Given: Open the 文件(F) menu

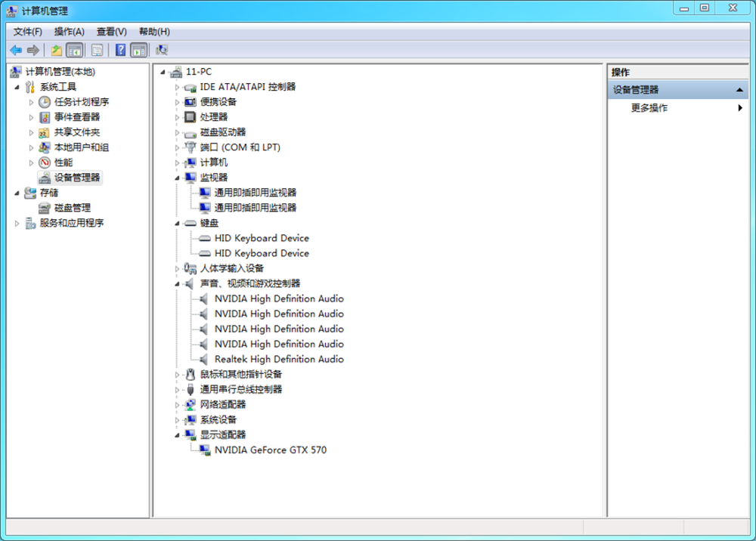Looking at the screenshot, I should pos(27,32).
